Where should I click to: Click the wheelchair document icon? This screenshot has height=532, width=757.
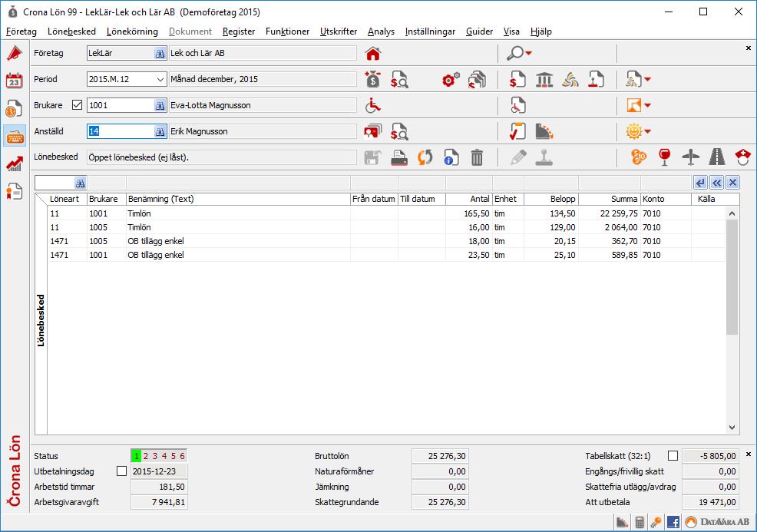point(517,105)
